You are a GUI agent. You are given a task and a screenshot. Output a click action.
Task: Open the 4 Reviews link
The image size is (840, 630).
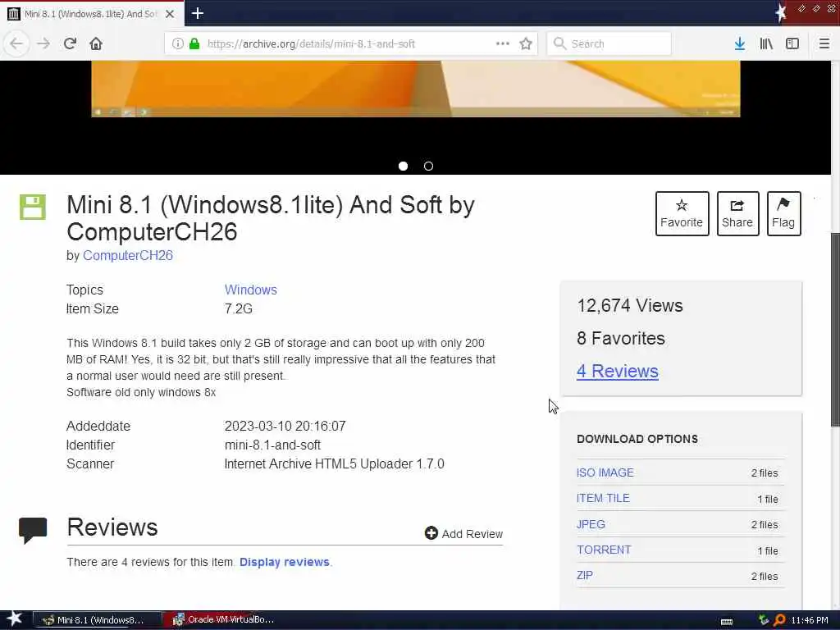617,371
